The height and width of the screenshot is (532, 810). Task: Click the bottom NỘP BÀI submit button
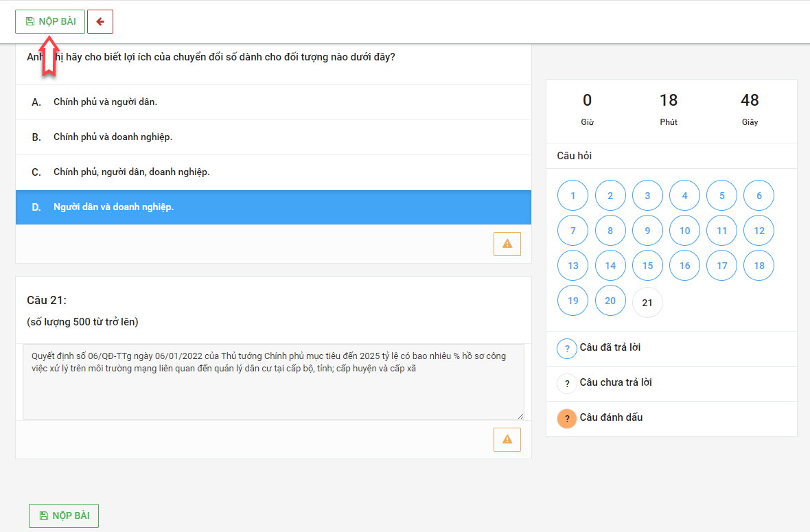pos(64,516)
